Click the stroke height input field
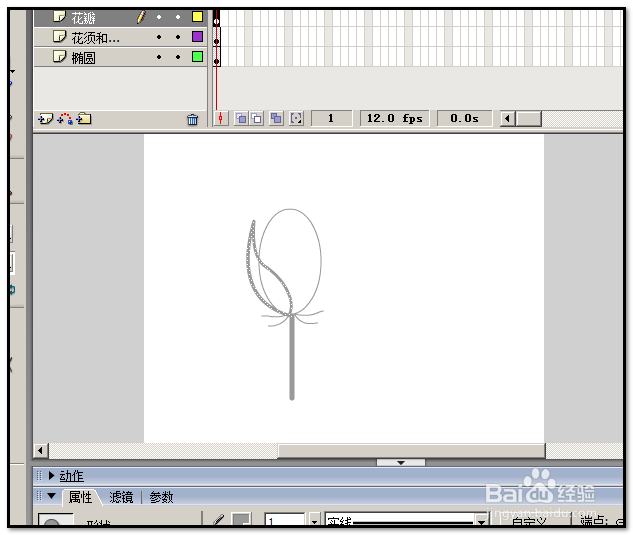This screenshot has height=535, width=633. [x=284, y=520]
